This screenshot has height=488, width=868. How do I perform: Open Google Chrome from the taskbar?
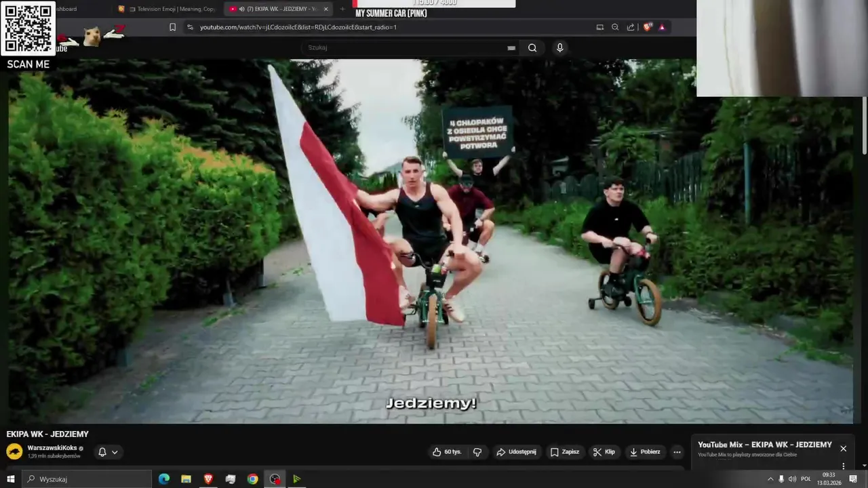coord(252,479)
